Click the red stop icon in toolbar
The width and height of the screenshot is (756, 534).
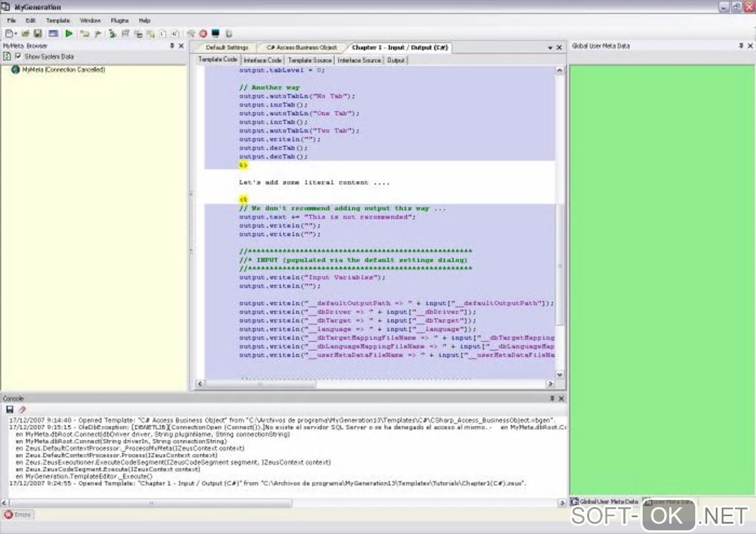pyautogui.click(x=202, y=33)
